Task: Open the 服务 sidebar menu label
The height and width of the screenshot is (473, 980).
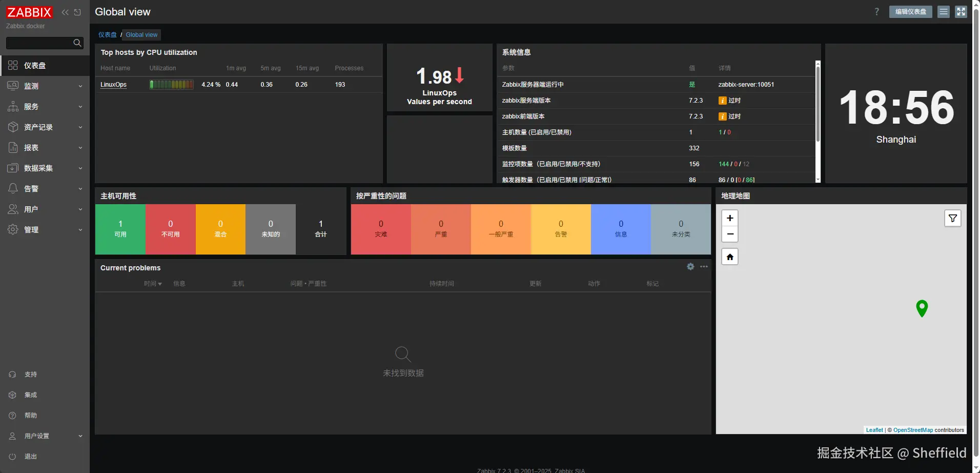Action: tap(31, 107)
